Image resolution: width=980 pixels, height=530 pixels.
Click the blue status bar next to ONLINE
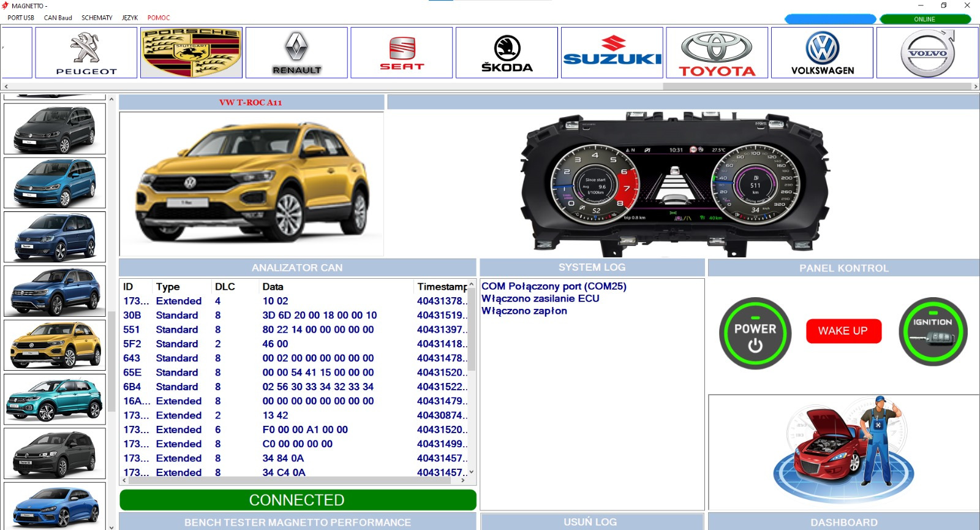click(830, 19)
